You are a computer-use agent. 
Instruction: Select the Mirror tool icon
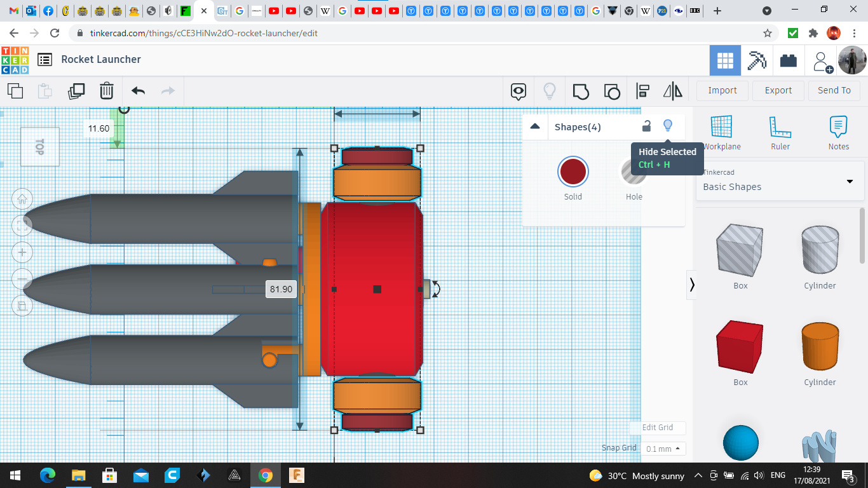672,91
